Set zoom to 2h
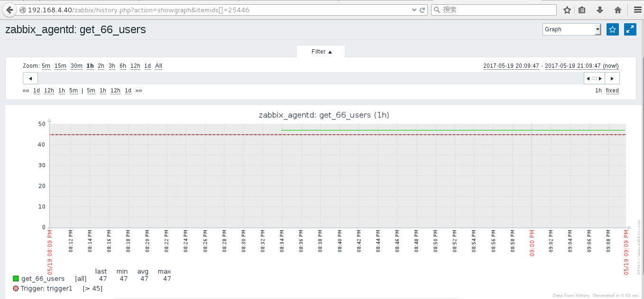The height and width of the screenshot is (299, 644). click(101, 66)
